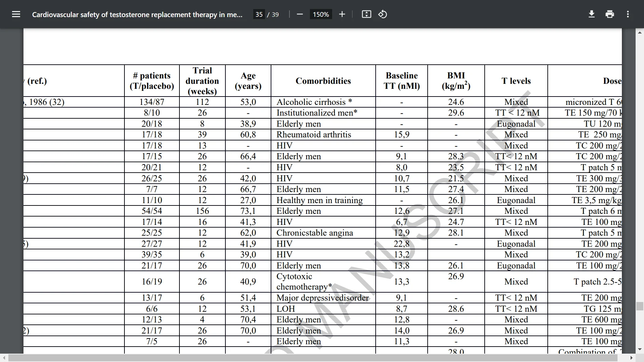
Task: Click the 'TU 120 mg' dose cell
Action: [x=585, y=124]
